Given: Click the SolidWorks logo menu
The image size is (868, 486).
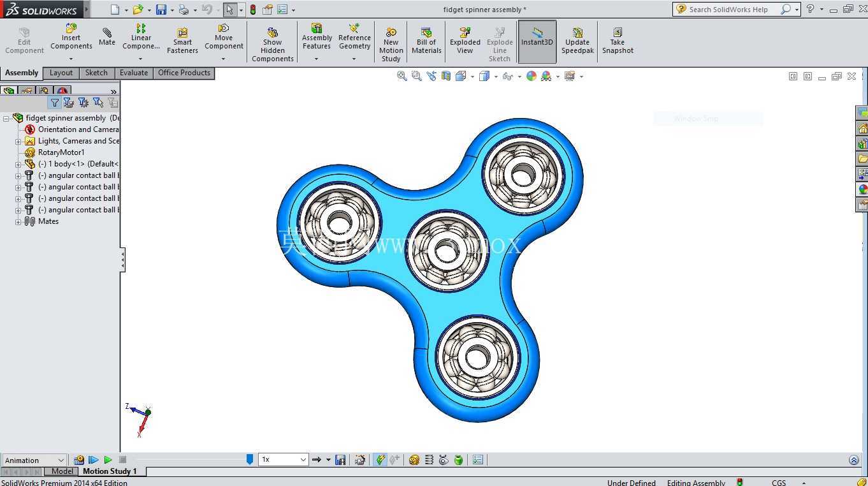Looking at the screenshot, I should pos(41,10).
